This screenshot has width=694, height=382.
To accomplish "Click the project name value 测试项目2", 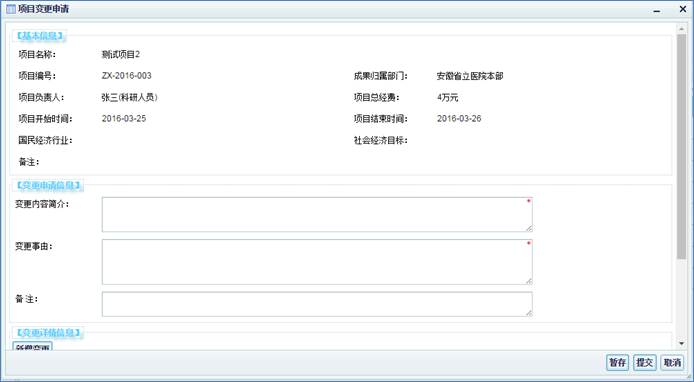I will tap(120, 54).
